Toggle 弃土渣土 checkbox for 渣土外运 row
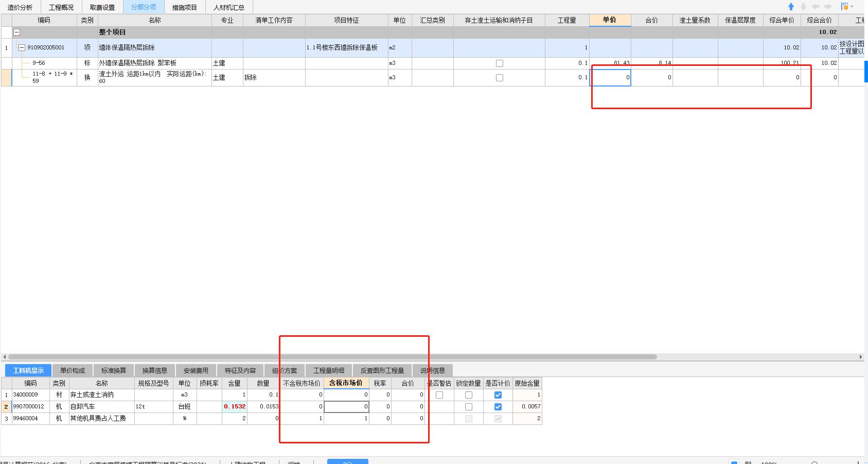Viewport: 868px width, 464px height. (499, 78)
